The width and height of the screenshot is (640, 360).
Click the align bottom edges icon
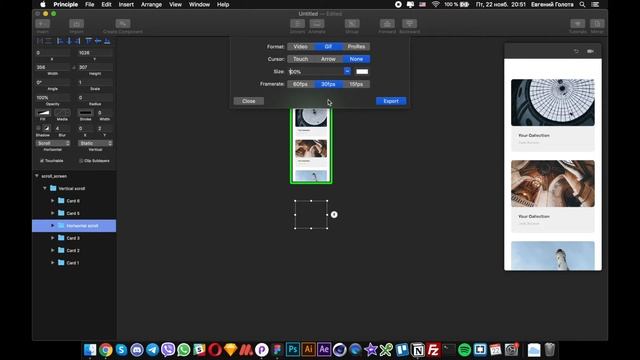(x=107, y=41)
